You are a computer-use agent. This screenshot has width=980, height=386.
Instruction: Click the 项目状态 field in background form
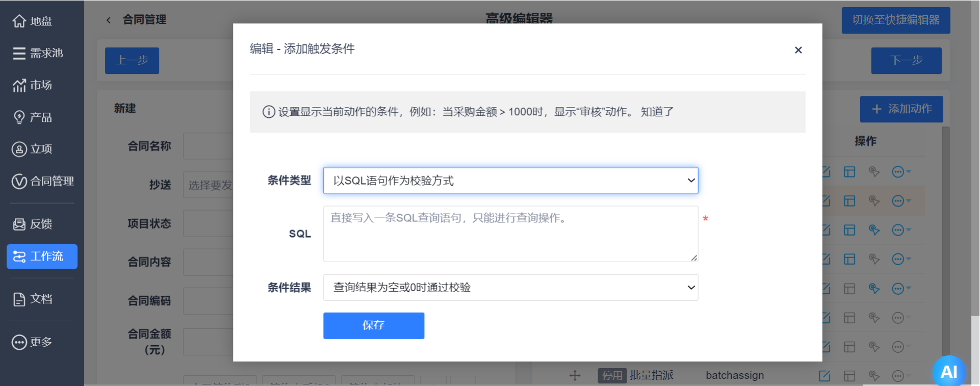click(208, 224)
